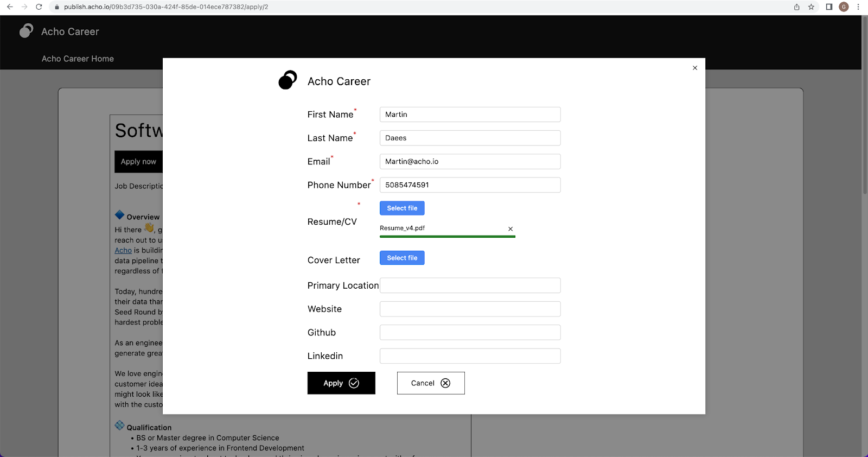Select file for Resume/CV
Screen dimensions: 868x457
pos(402,208)
